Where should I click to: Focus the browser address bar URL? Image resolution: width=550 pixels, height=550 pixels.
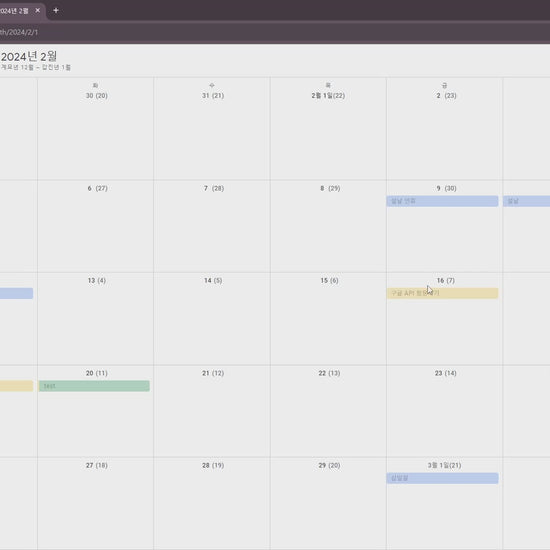(x=19, y=32)
